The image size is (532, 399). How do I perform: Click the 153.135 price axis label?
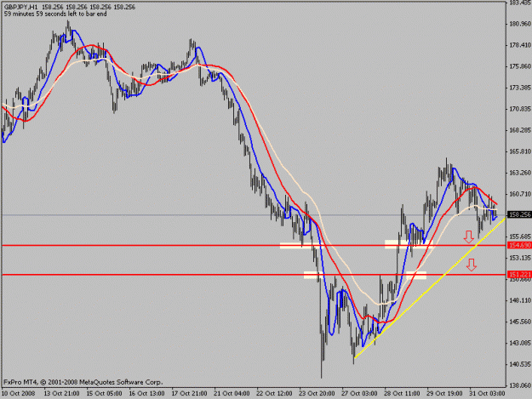click(x=520, y=258)
